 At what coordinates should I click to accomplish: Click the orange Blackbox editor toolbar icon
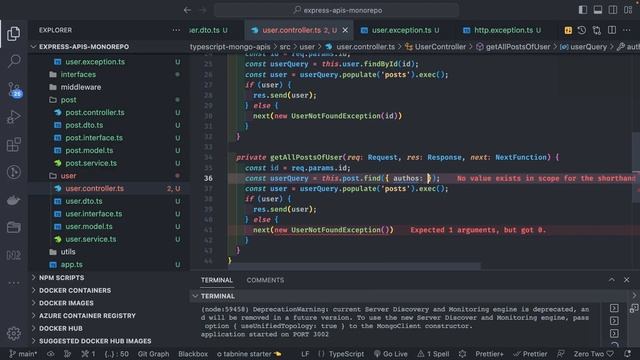pos(568,30)
